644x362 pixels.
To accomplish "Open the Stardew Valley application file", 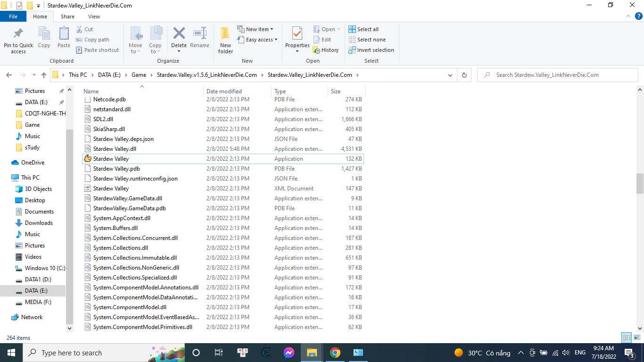I will [x=111, y=159].
